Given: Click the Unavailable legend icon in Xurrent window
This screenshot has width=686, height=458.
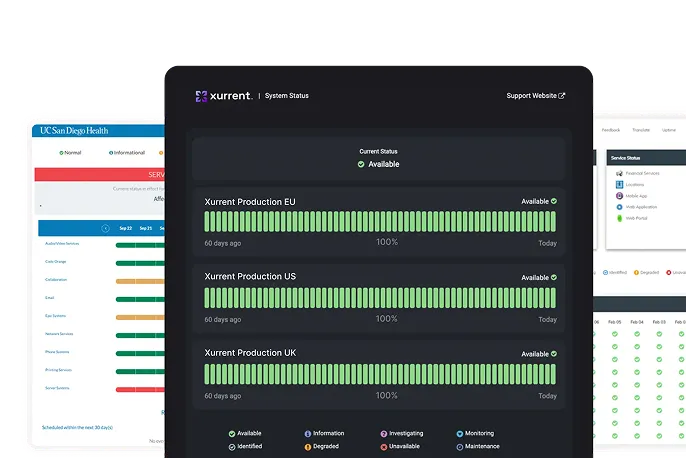Looking at the screenshot, I should click(384, 447).
